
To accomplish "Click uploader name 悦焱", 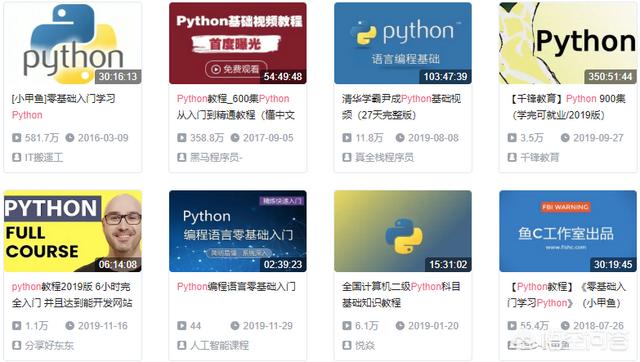I will coord(365,345).
